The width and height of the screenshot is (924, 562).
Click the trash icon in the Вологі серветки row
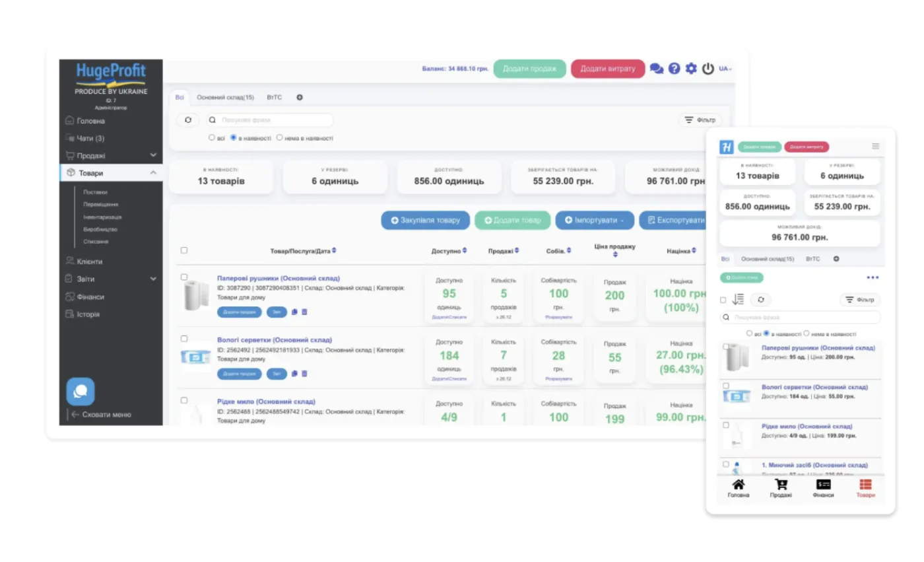pyautogui.click(x=304, y=374)
